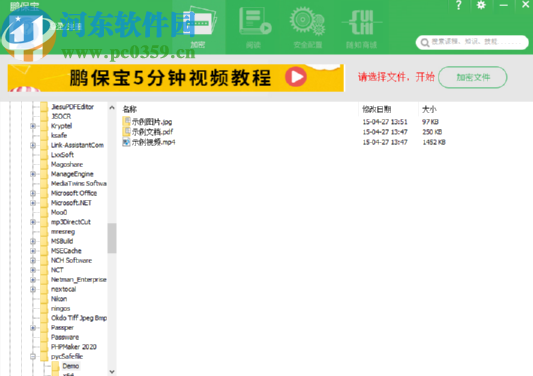This screenshot has height=376, width=533.
Task: Click the 1452 KB size cell
Action: (x=434, y=142)
